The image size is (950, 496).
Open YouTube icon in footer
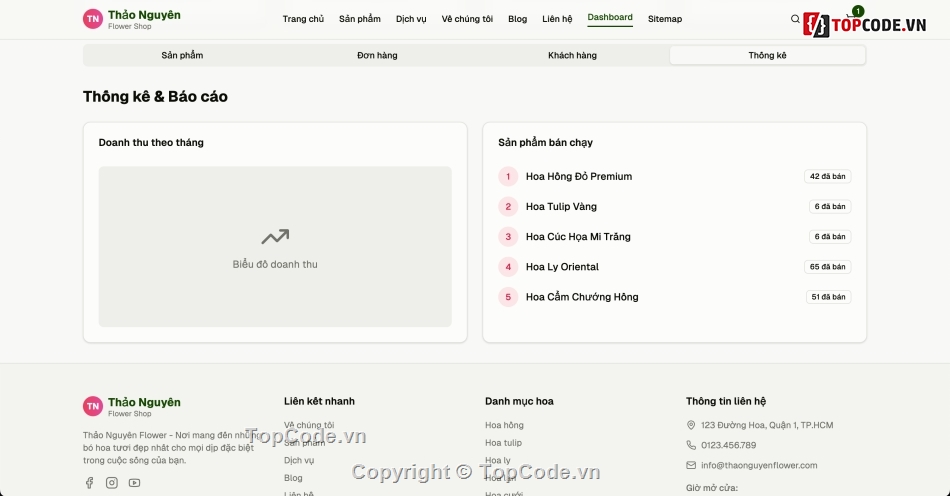135,483
